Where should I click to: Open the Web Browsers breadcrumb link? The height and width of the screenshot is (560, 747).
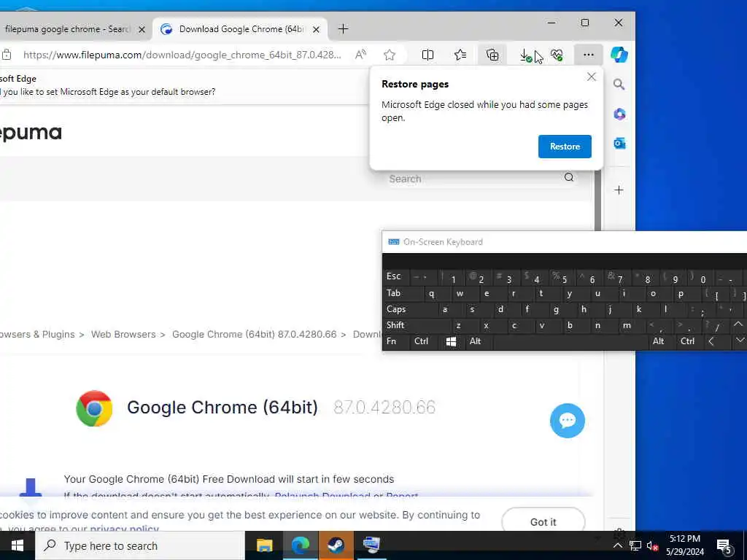[123, 334]
